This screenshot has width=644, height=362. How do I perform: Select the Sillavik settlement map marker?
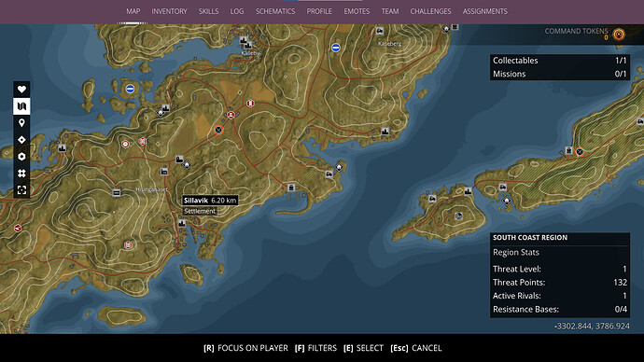click(182, 223)
